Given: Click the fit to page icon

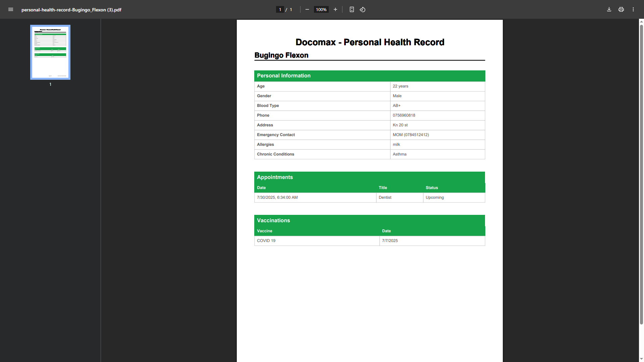Looking at the screenshot, I should point(352,9).
